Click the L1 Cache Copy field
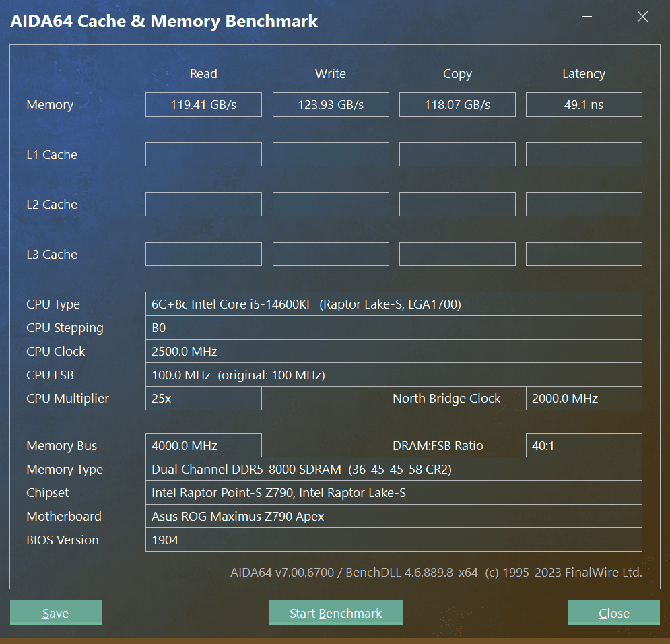The image size is (670, 644). pos(457,154)
